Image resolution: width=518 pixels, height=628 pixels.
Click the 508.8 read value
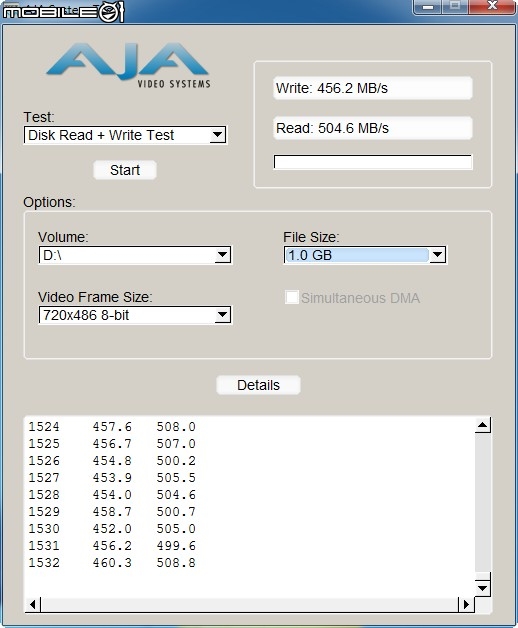coord(176,563)
